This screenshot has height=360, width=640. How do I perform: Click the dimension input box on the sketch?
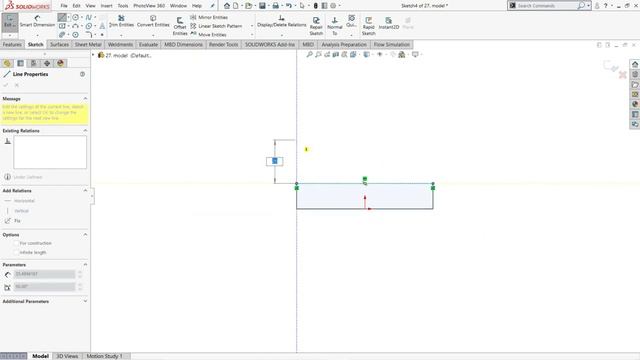coord(275,161)
